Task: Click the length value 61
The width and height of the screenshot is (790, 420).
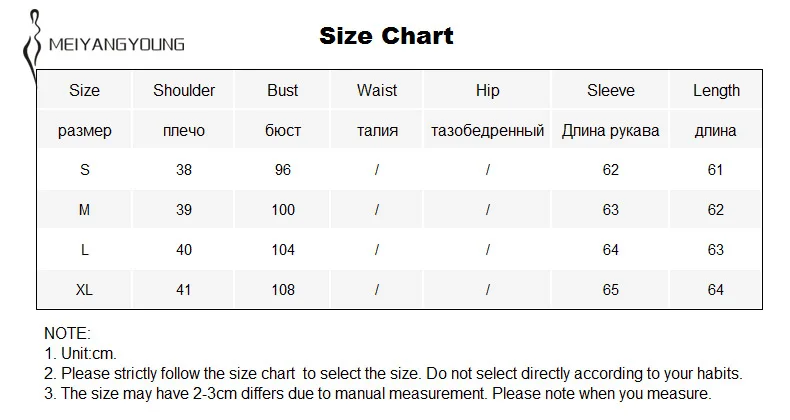Action: 715,170
